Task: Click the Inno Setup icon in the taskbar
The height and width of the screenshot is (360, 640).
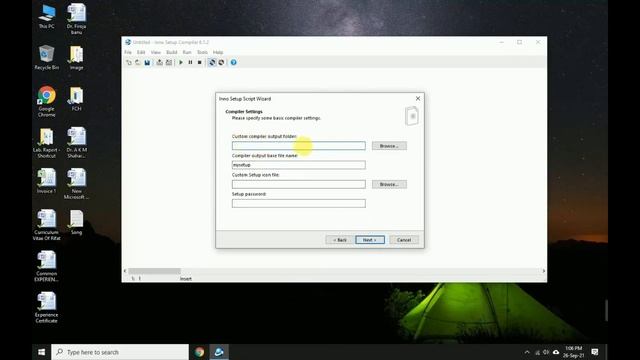Action: point(219,352)
